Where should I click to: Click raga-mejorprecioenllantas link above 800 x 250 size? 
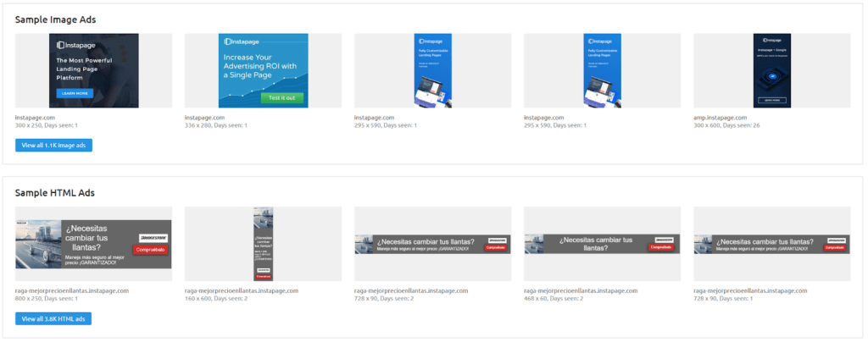72,290
